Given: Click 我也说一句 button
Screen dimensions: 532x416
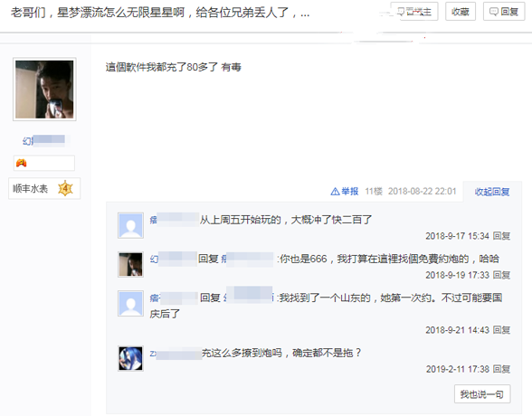Looking at the screenshot, I should pyautogui.click(x=482, y=394).
